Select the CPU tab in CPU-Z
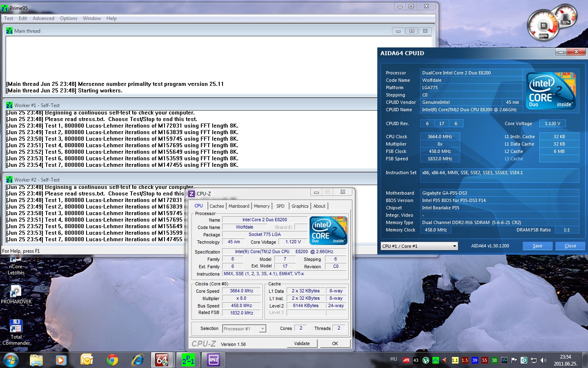Image resolution: width=588 pixels, height=368 pixels. pos(199,206)
